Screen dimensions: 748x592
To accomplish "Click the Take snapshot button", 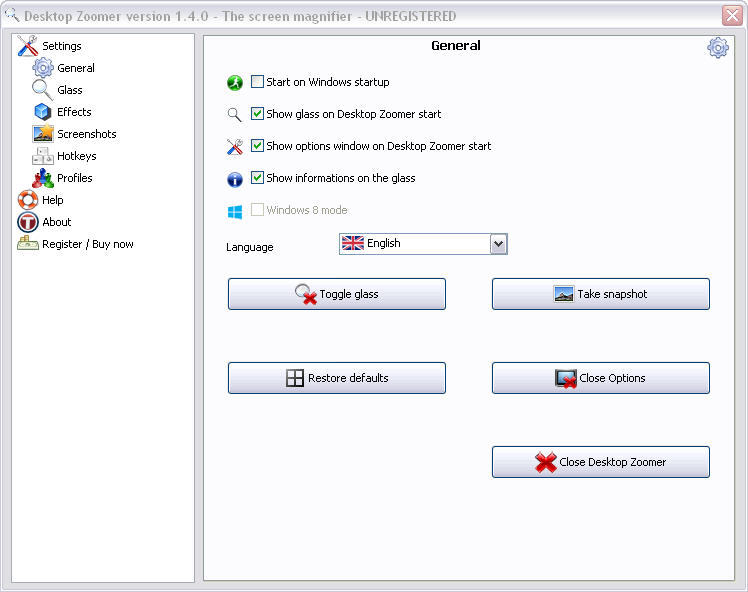I will (x=601, y=294).
